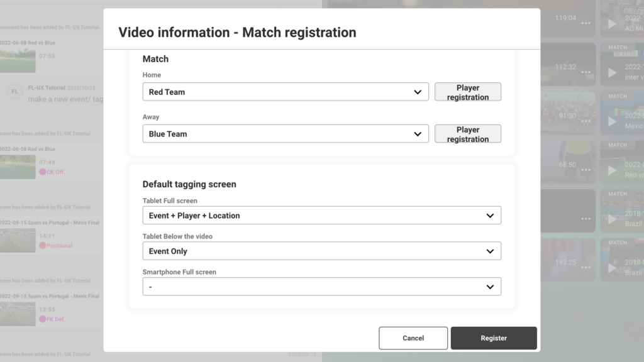644x362 pixels.
Task: Open the more options icon beside 193:25 video
Action: coord(586,268)
